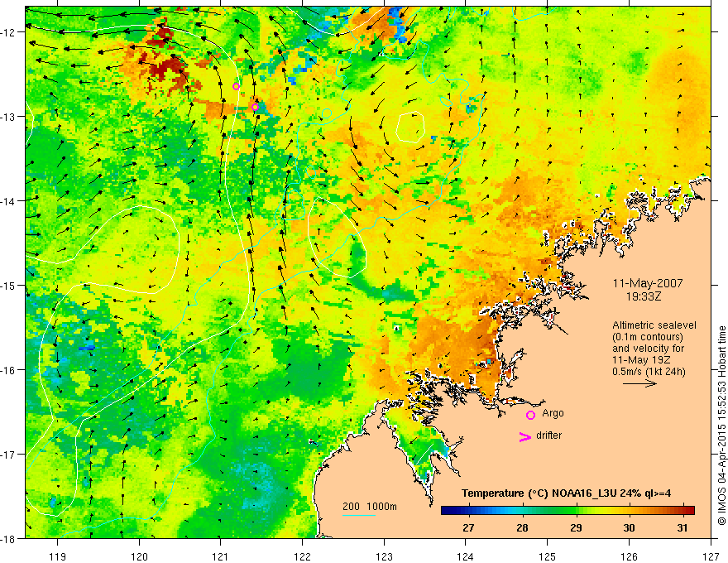This screenshot has height=563, width=728.
Task: Click the 'Argo' legend label
Action: coord(553,413)
